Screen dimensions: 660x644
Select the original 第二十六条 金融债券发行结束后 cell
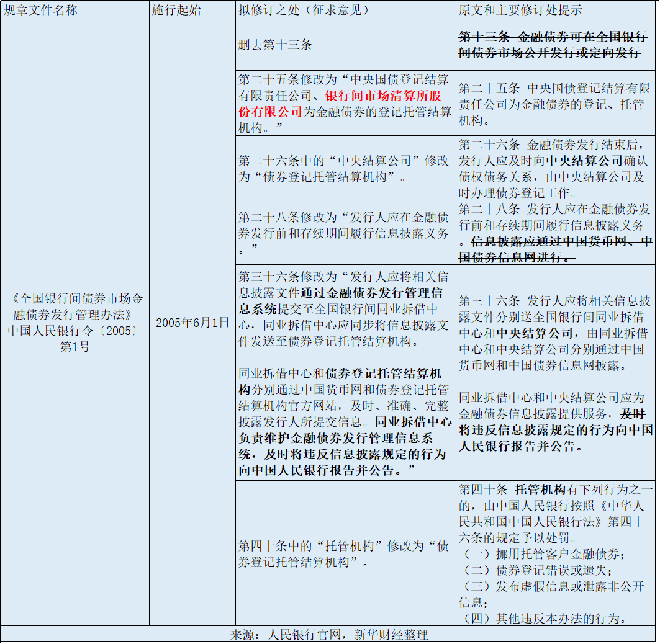pos(556,169)
